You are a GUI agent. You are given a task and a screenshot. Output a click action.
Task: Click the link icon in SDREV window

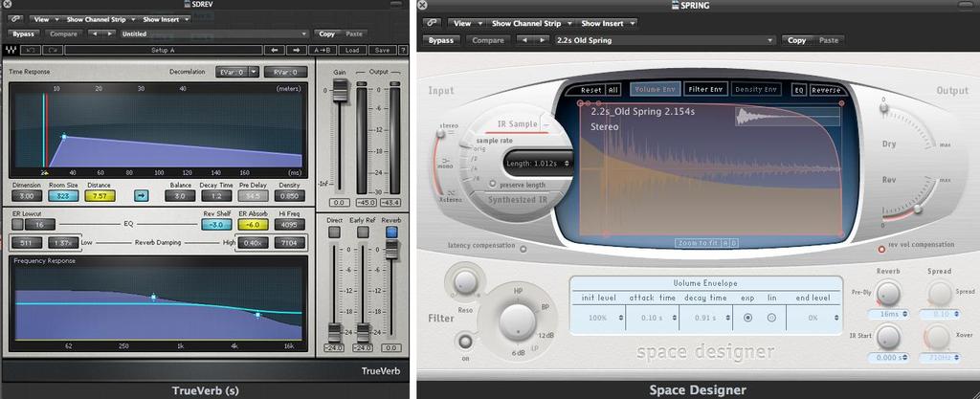click(x=13, y=19)
